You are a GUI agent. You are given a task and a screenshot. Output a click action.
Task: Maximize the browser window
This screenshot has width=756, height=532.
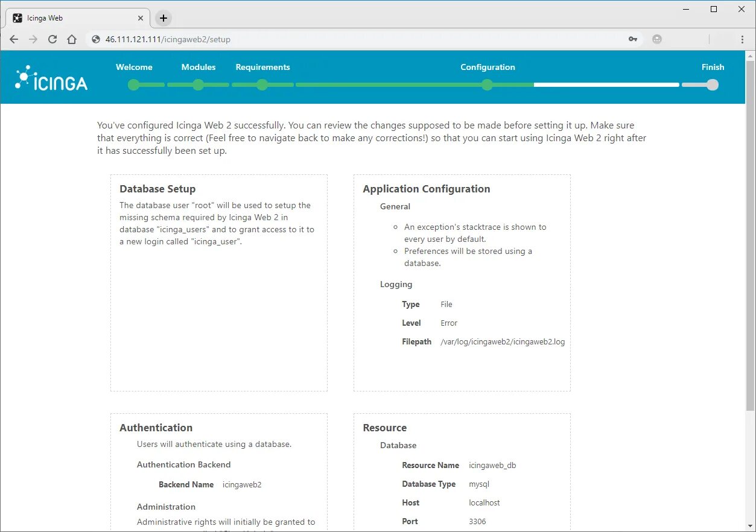(714, 9)
